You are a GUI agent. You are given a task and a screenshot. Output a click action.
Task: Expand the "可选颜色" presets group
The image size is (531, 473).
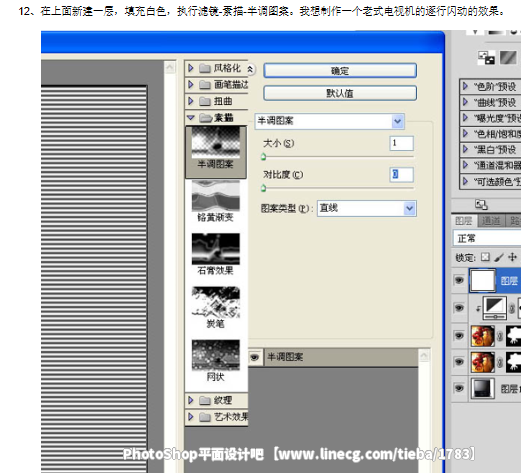[465, 181]
